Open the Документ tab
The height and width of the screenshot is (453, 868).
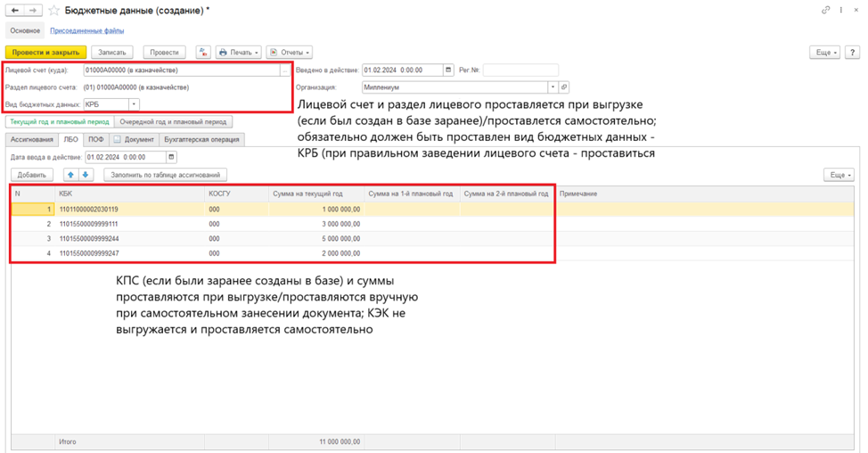(x=134, y=139)
